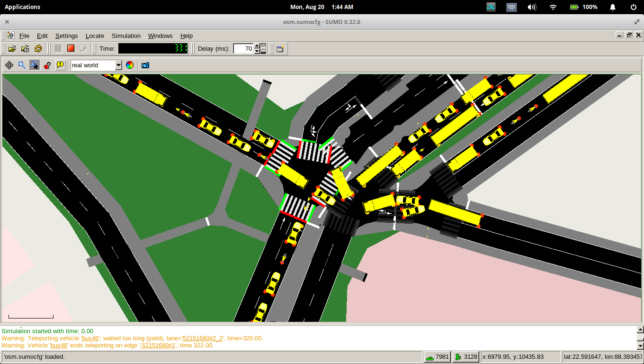Reload the current simulation
Viewport: 644px width, 364px height.
(x=38, y=48)
